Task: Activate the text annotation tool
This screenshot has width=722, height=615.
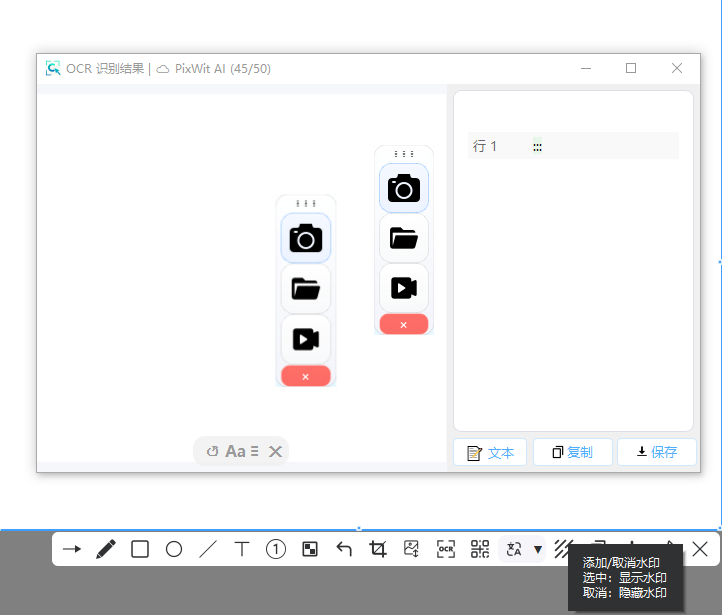Action: pos(242,549)
